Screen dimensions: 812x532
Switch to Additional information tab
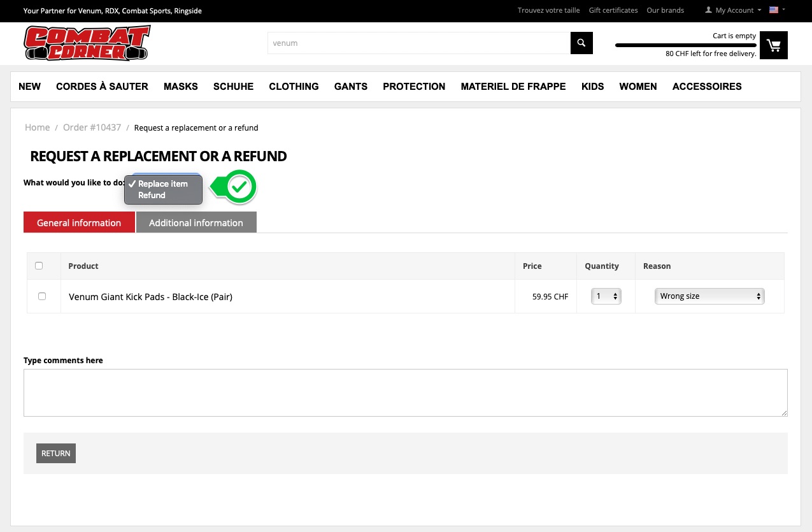click(x=196, y=222)
